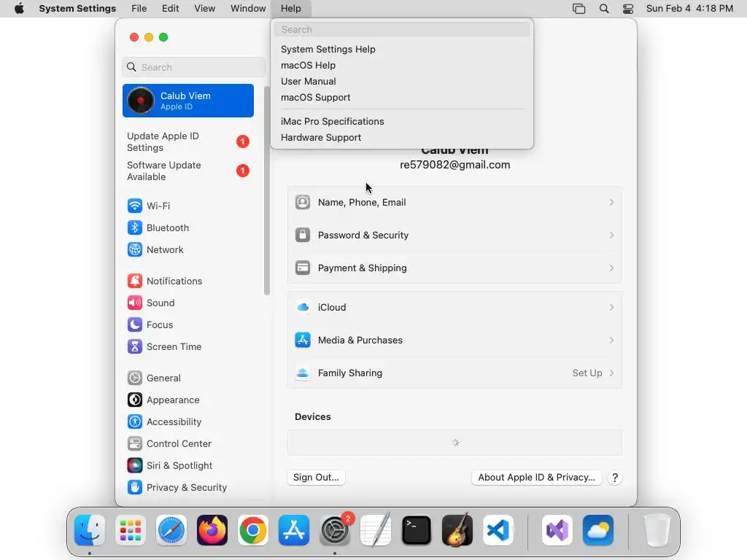This screenshot has height=560, width=747.
Task: Open Control Center in menu bar
Action: [x=628, y=9]
